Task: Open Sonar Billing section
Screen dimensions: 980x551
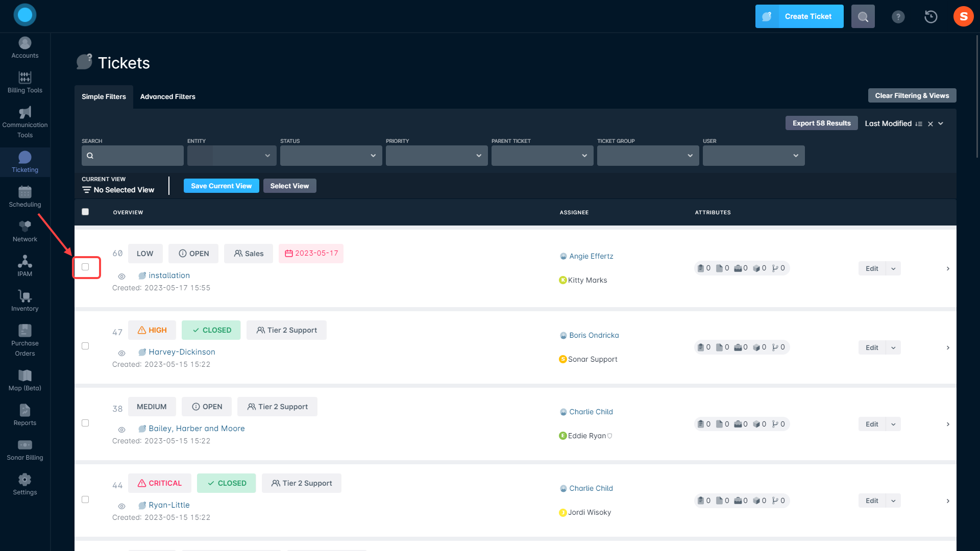Action: tap(25, 450)
